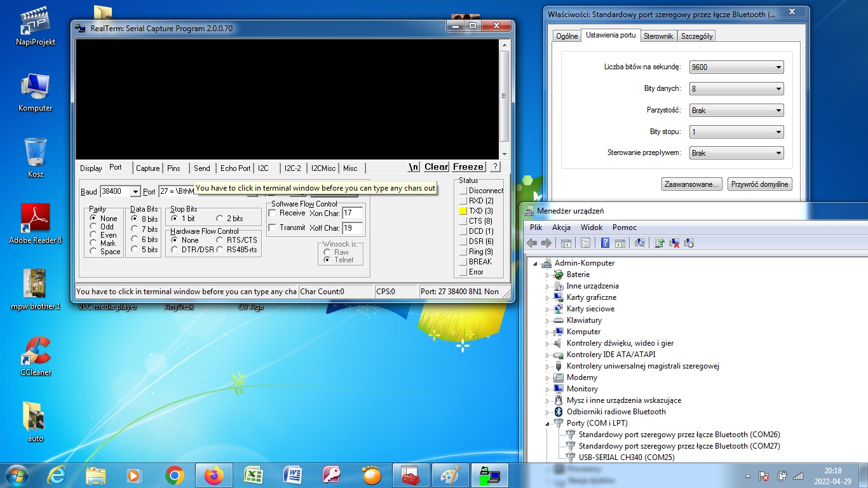
Task: Click Forward arrow in Device Manager toolbar
Action: 546,243
